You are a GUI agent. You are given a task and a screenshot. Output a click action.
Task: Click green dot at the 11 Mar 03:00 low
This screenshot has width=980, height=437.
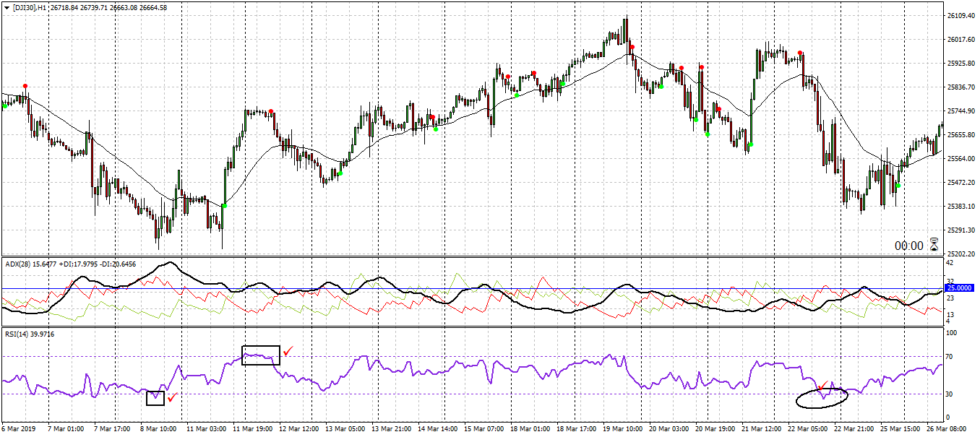tap(224, 206)
